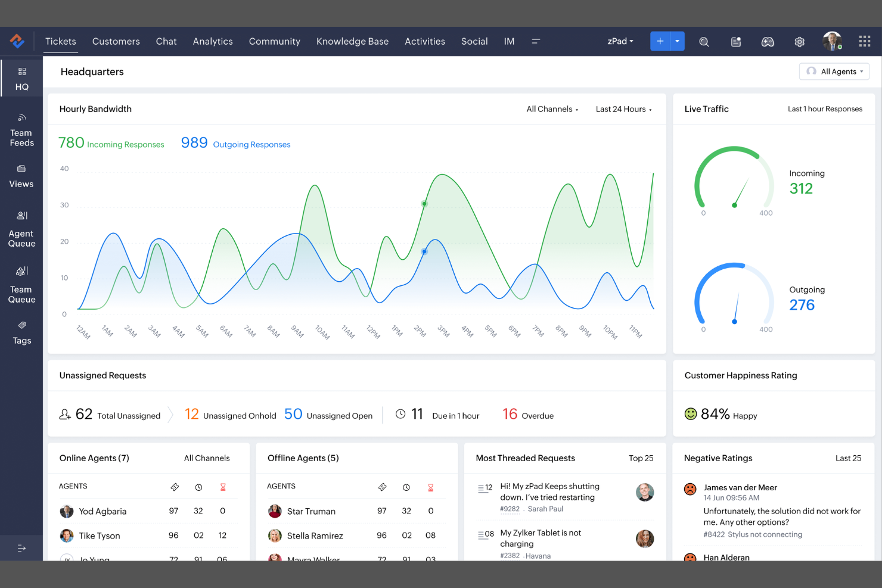882x588 pixels.
Task: Click the notifications feed icon
Action: click(x=735, y=41)
